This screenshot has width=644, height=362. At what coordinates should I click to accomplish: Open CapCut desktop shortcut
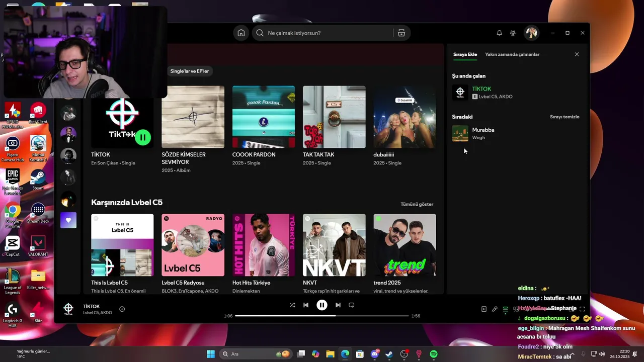[x=13, y=246]
